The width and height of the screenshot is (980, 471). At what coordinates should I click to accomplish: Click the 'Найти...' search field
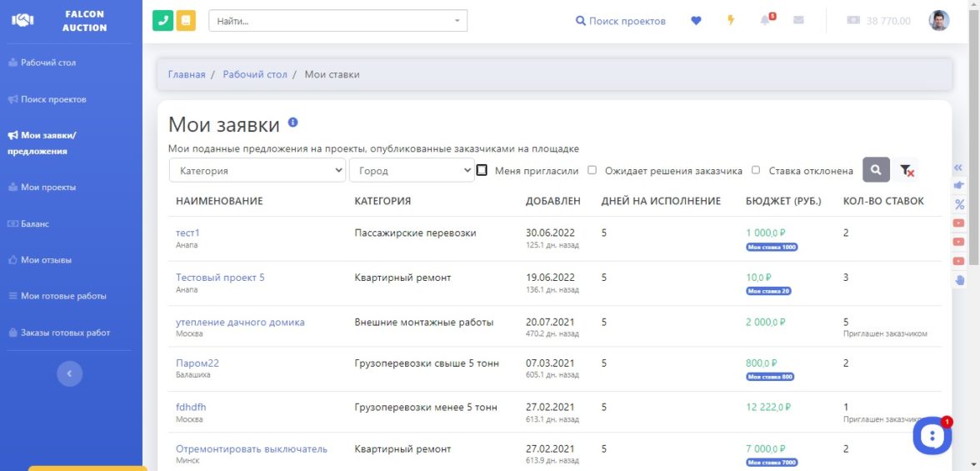click(337, 21)
